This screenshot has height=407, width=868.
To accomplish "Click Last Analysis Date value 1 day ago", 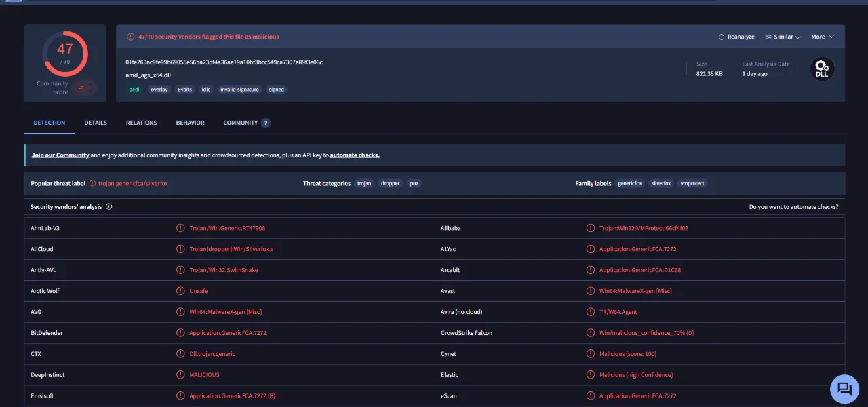I will [755, 74].
